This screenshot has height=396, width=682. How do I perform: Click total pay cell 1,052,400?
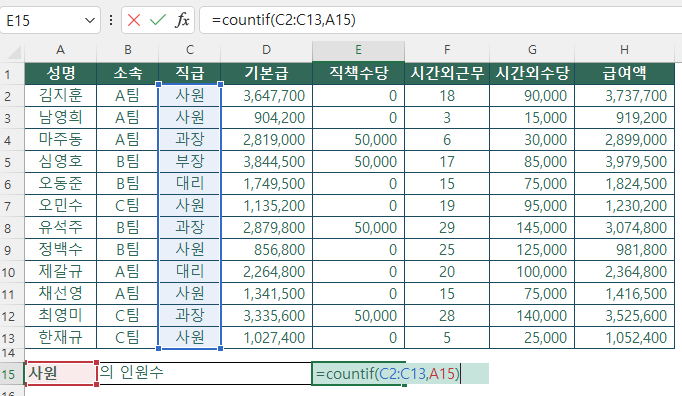click(624, 338)
